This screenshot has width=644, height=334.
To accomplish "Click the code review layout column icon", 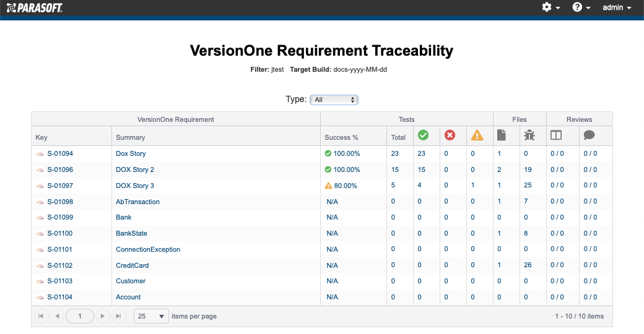I will pos(556,135).
